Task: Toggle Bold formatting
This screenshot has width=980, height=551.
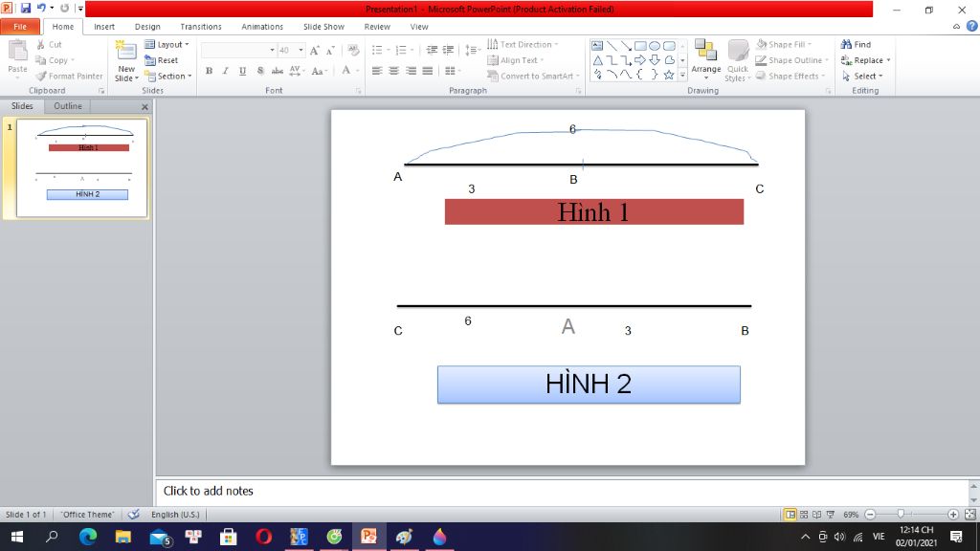Action: 209,71
